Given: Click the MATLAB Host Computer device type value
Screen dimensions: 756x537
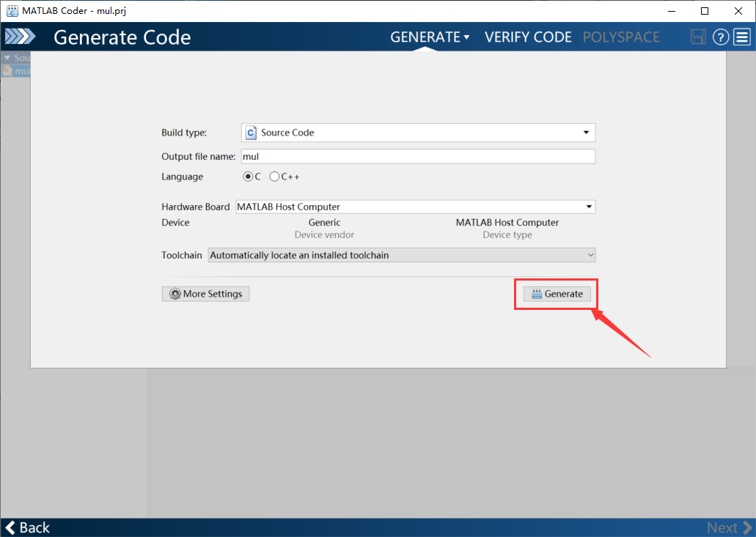Looking at the screenshot, I should [507, 223].
